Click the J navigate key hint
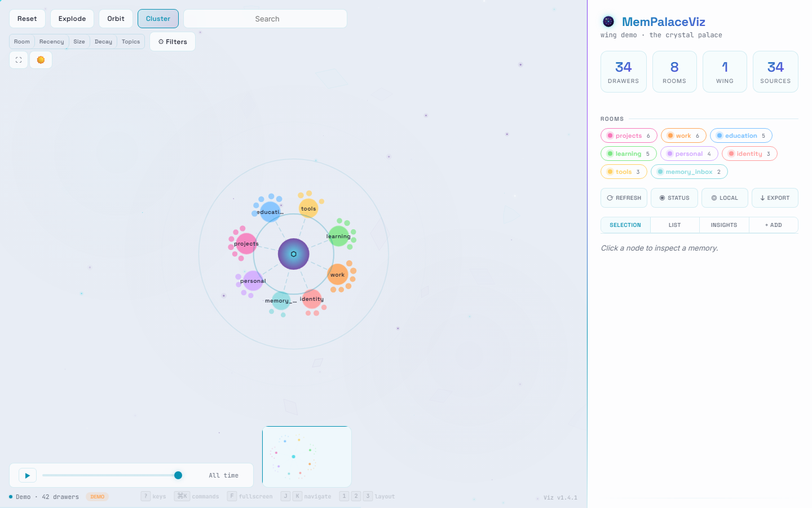The image size is (812, 508). 285,496
